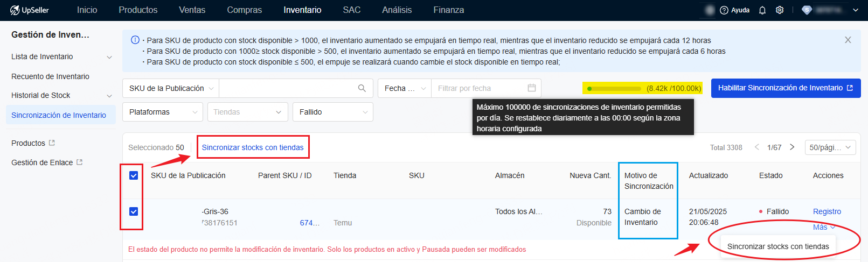Open Productos in the sidebar
Screen dimensions: 868x262
click(x=28, y=143)
